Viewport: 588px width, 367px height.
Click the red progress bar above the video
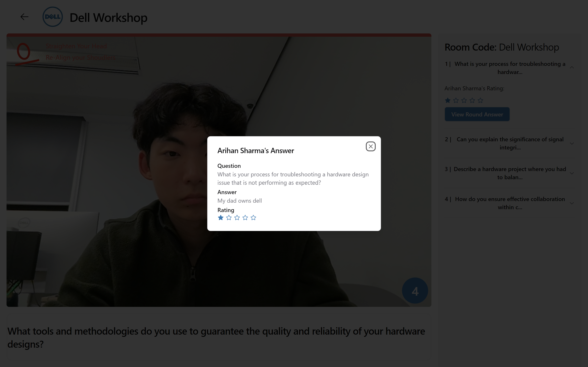[x=219, y=35]
